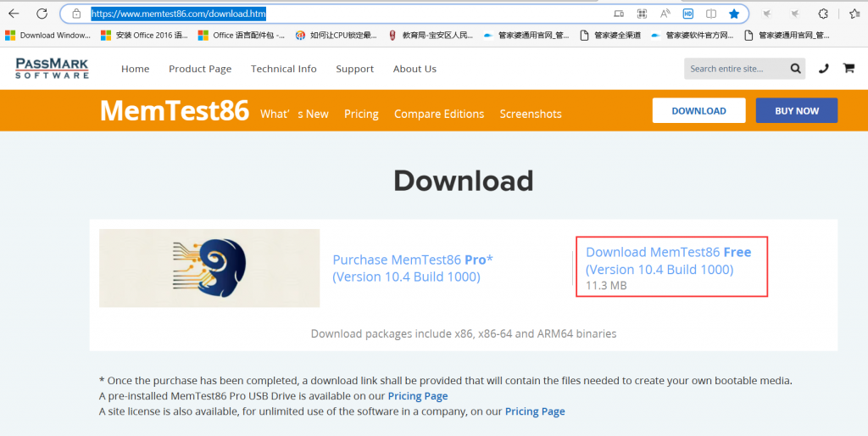Open the Pricing tab in orange bar
868x436 pixels.
pyautogui.click(x=361, y=114)
